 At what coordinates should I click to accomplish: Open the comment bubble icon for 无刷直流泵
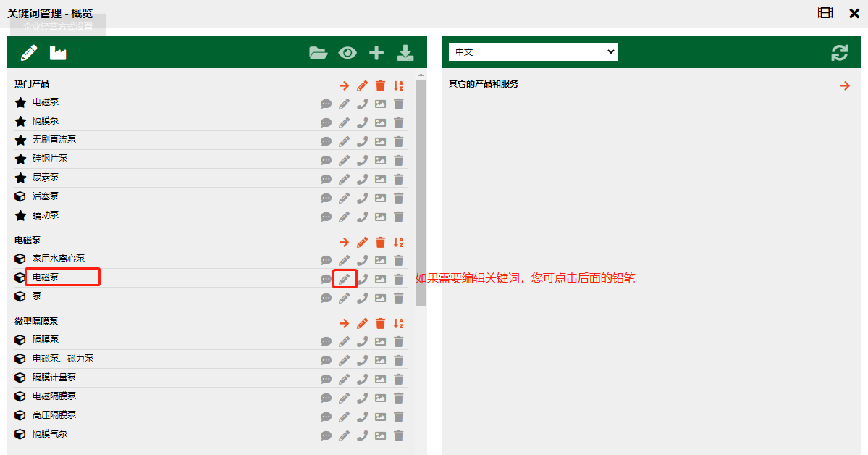[x=326, y=142]
